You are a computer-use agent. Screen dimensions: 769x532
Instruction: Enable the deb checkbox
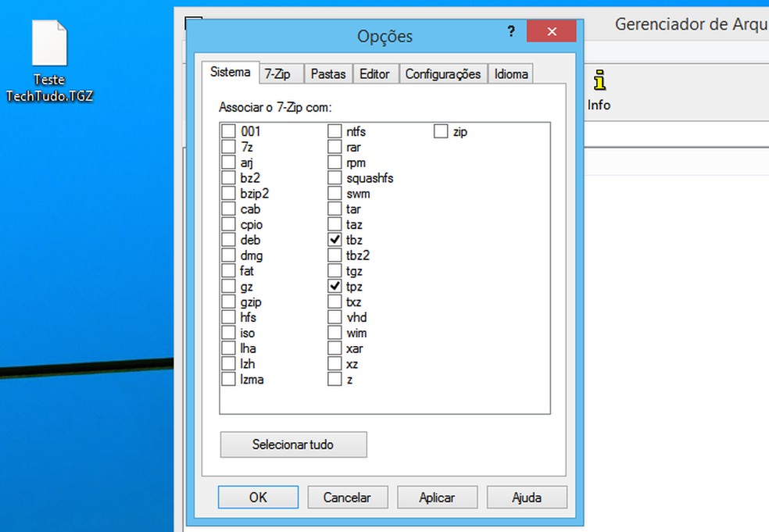[228, 240]
